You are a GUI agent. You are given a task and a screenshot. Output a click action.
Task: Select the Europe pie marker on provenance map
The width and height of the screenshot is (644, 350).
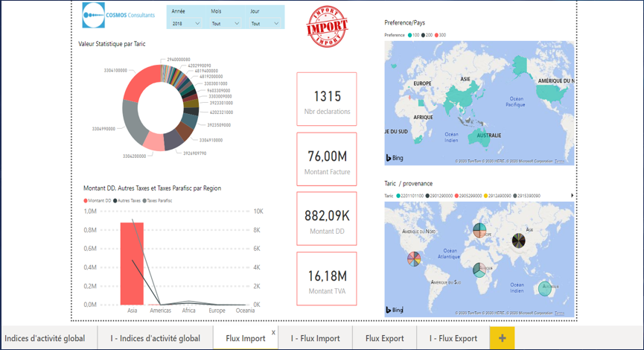[479, 230]
